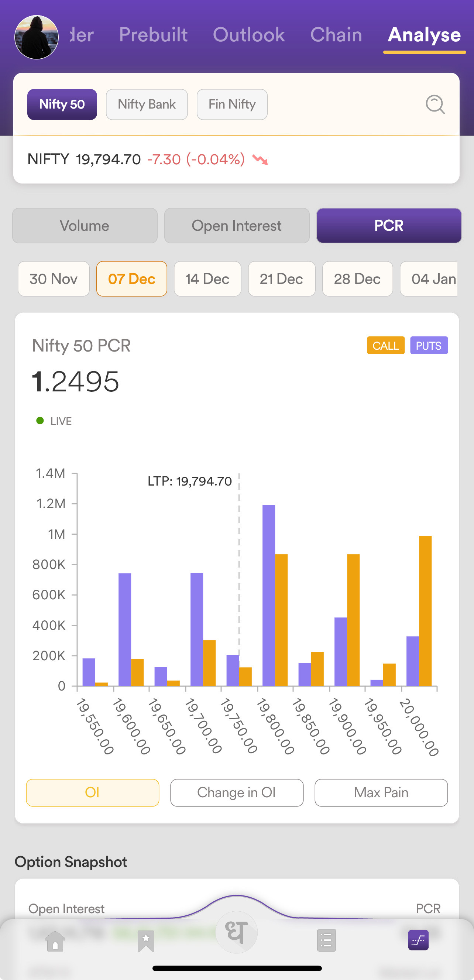Show the Change in OI view

tap(237, 792)
